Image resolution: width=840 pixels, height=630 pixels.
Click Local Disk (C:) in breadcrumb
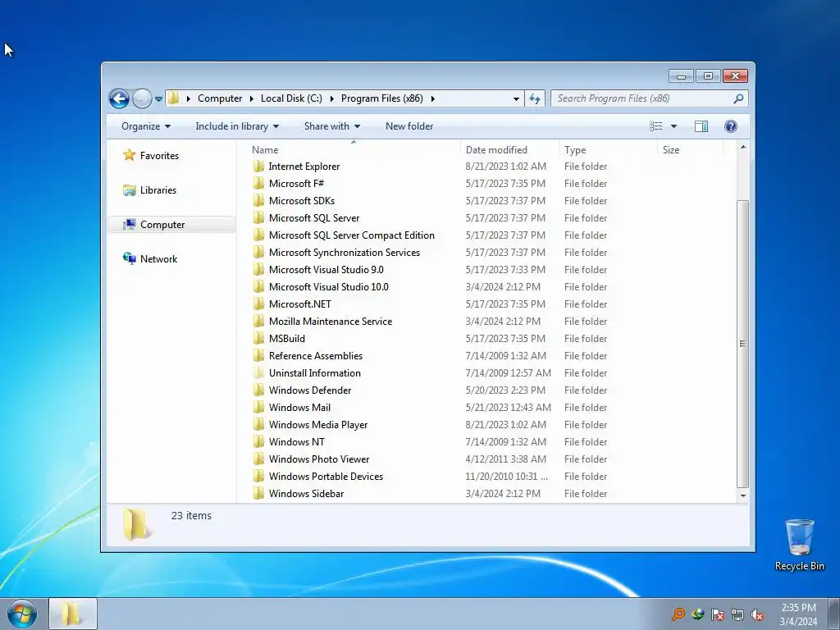click(x=291, y=98)
